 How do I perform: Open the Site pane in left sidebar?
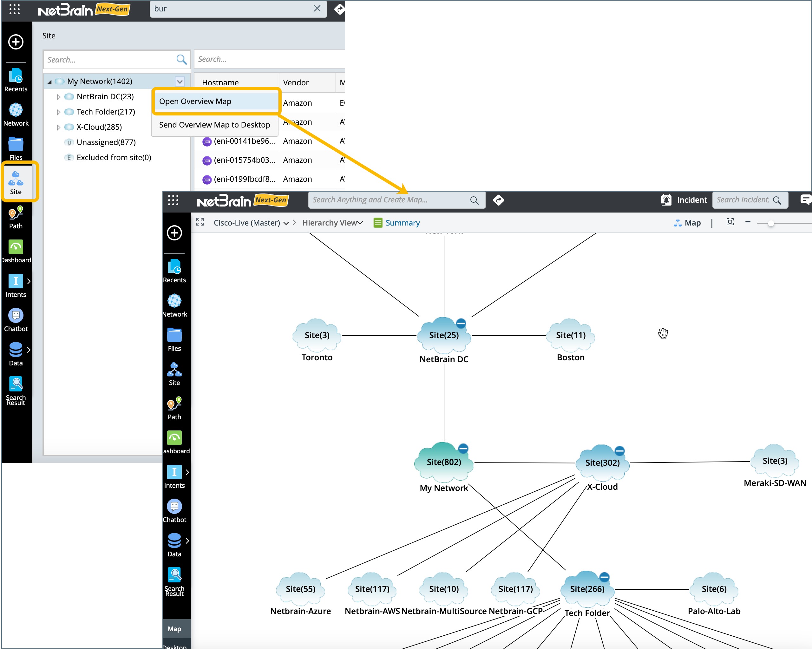coord(16,182)
